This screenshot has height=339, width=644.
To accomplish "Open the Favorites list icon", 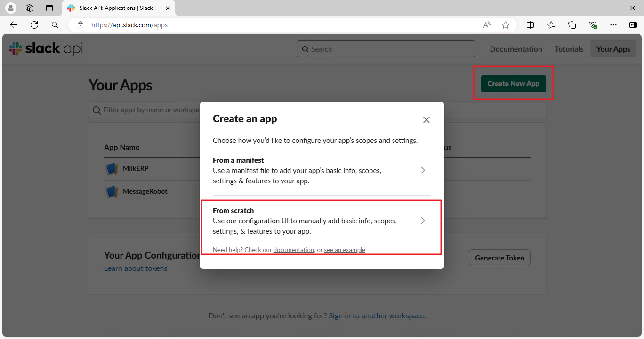I will (551, 25).
